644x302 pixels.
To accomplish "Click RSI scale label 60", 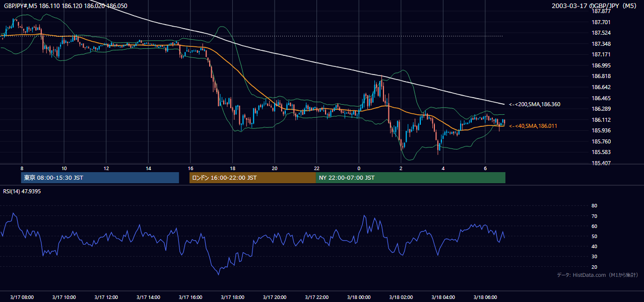I will 594,226.
